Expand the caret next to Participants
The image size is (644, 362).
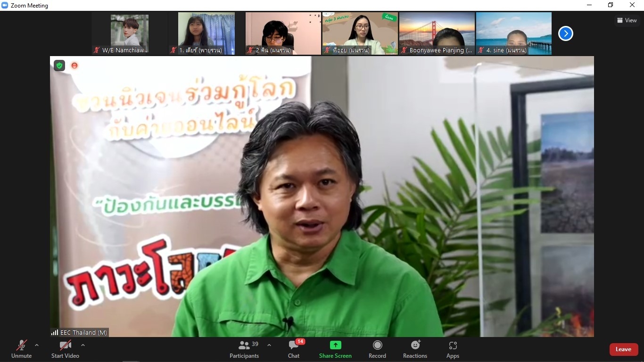tap(269, 345)
